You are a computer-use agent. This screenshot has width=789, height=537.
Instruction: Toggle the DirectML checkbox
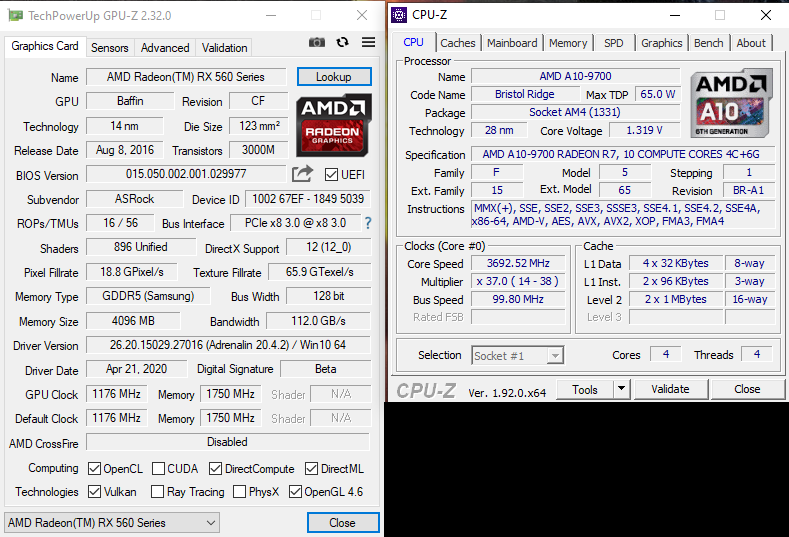311,469
